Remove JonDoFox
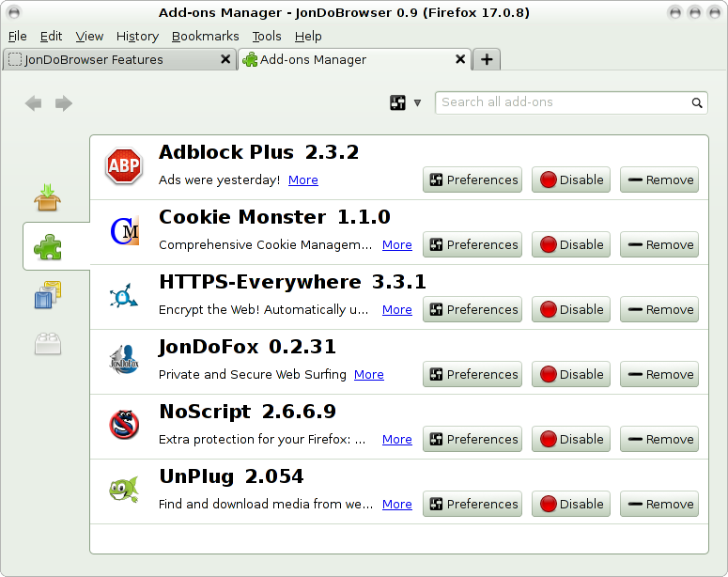 659,374
